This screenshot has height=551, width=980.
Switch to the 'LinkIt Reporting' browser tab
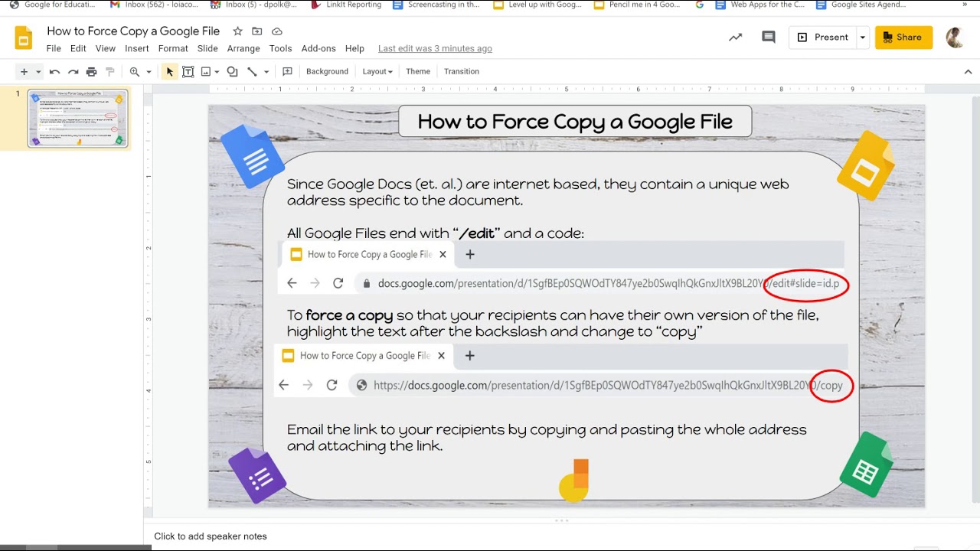(x=346, y=5)
